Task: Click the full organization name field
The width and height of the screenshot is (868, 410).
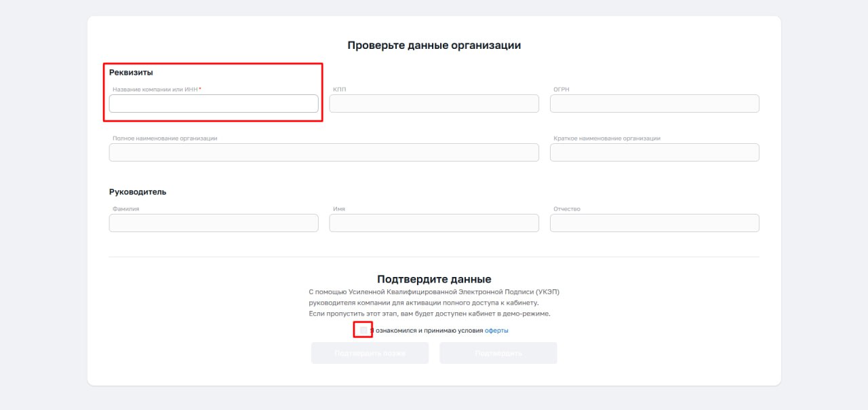Action: click(x=323, y=153)
